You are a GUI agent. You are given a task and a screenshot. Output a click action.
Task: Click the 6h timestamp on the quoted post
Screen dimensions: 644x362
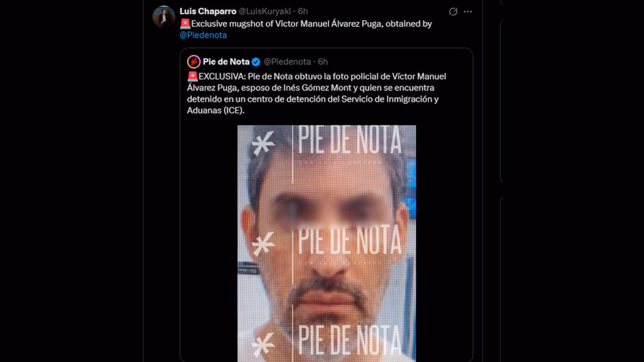point(323,62)
